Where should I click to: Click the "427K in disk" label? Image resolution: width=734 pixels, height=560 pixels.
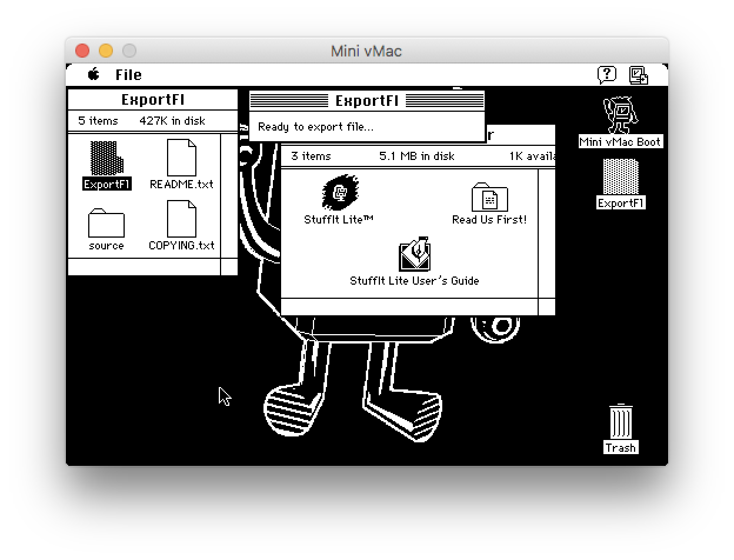tap(172, 121)
